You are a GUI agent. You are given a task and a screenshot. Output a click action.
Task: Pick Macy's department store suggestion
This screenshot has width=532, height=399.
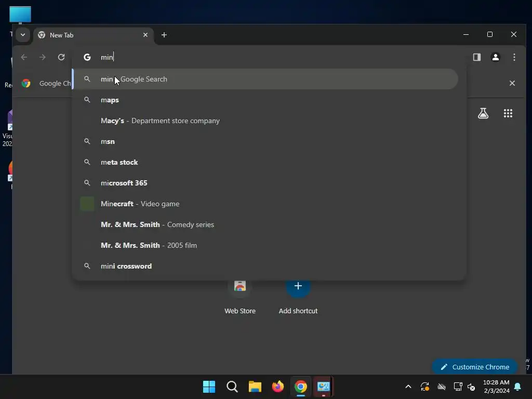click(x=265, y=121)
